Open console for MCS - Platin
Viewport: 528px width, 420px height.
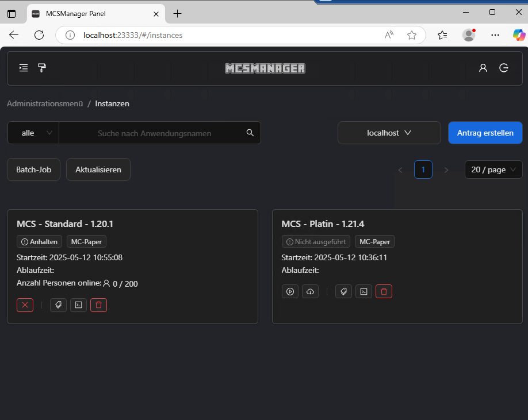coord(364,291)
